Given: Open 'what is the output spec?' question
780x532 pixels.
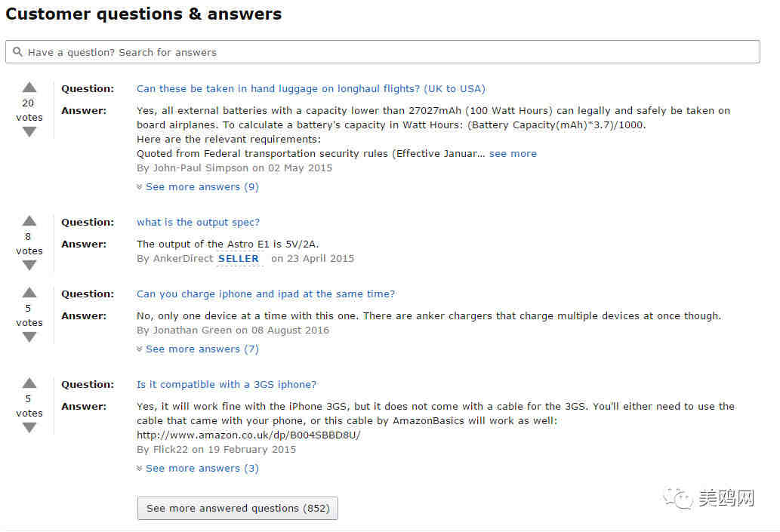Looking at the screenshot, I should click(198, 223).
